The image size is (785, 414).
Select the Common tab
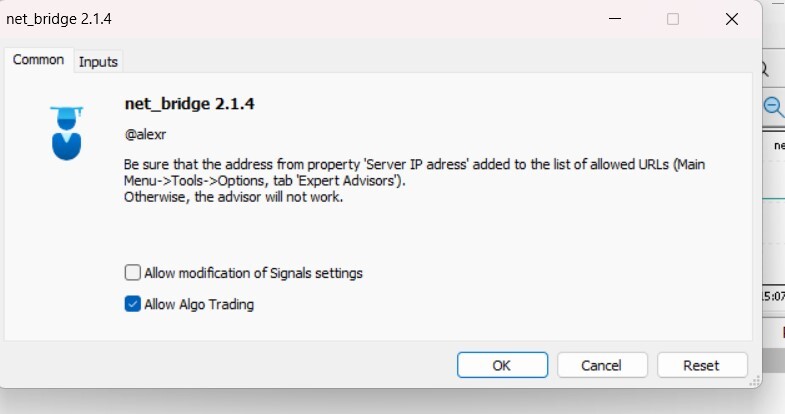pyautogui.click(x=38, y=60)
